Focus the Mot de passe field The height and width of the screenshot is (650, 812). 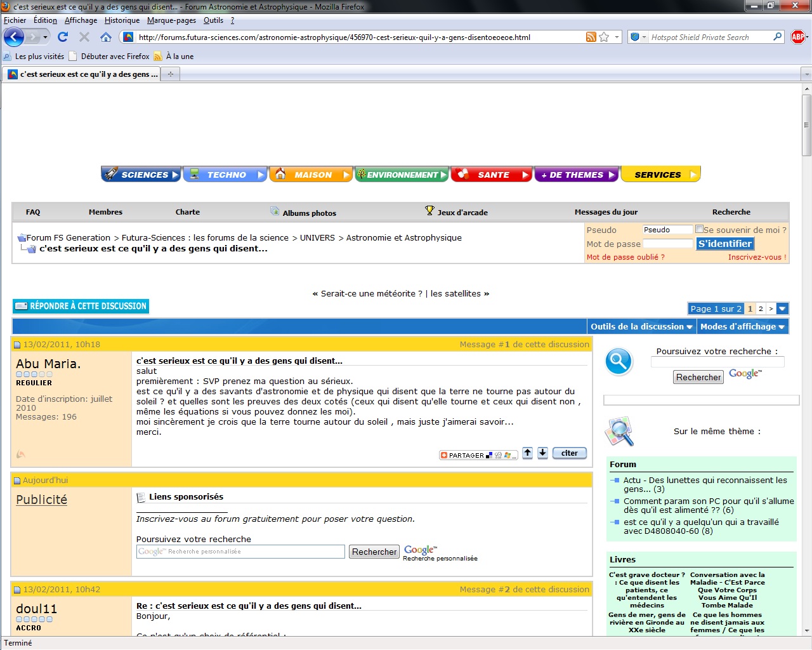coord(668,244)
